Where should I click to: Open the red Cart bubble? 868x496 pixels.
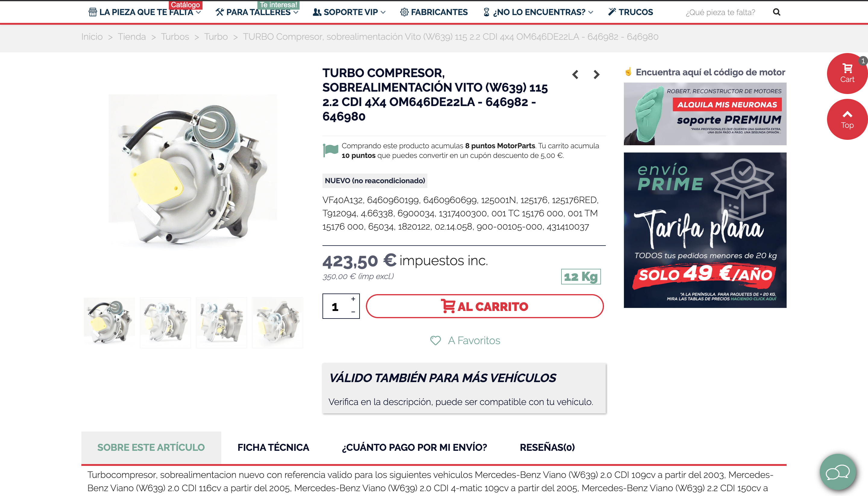coord(847,74)
